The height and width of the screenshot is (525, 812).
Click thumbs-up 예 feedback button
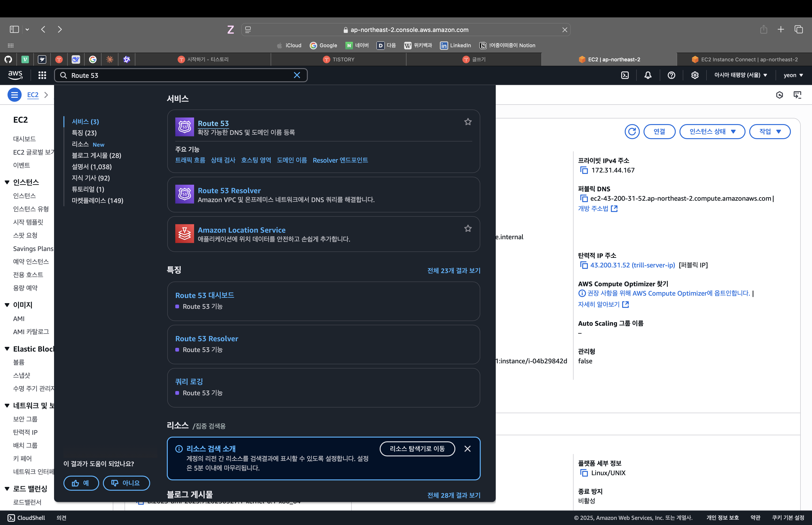[81, 483]
